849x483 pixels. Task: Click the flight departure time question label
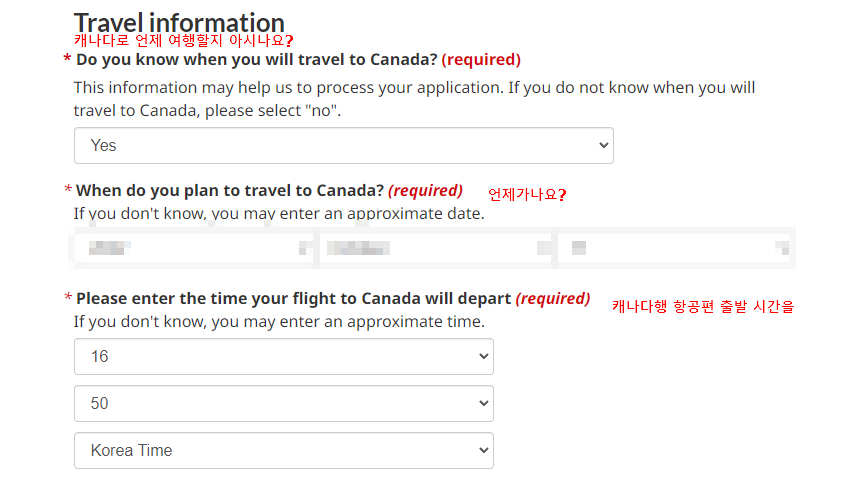point(293,299)
